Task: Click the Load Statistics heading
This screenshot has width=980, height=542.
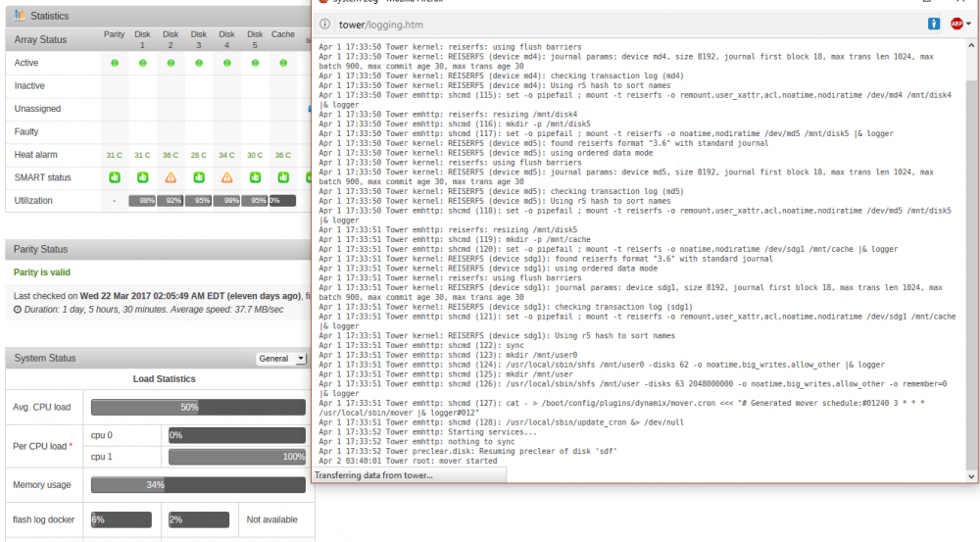Action: 164,379
